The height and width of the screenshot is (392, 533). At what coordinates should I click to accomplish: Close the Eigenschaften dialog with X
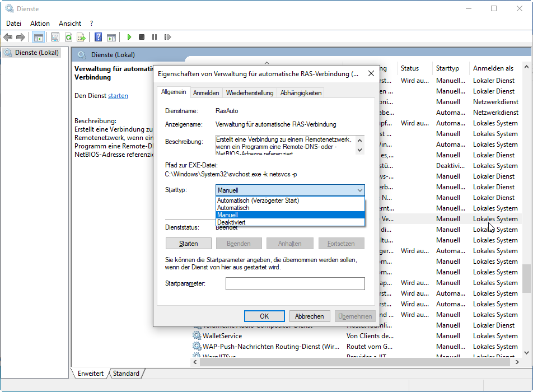(371, 74)
